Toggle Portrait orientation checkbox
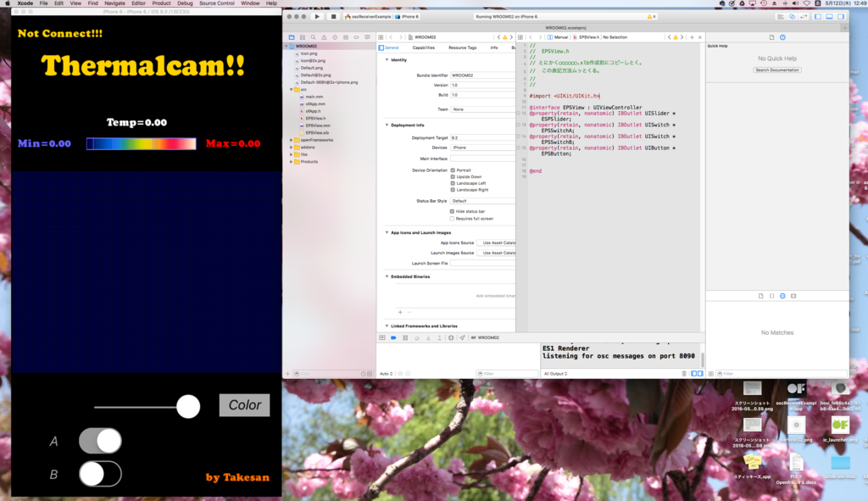This screenshot has width=868, height=501. click(453, 170)
